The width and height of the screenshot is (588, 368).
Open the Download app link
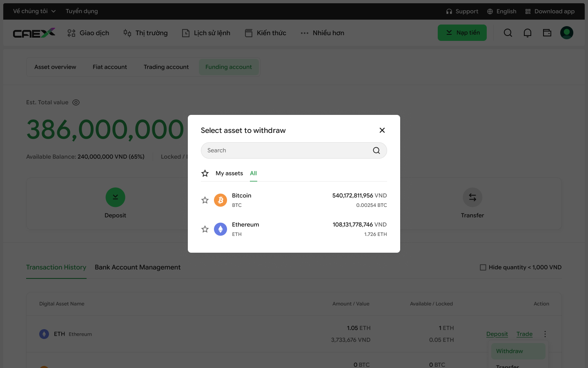[x=555, y=11]
